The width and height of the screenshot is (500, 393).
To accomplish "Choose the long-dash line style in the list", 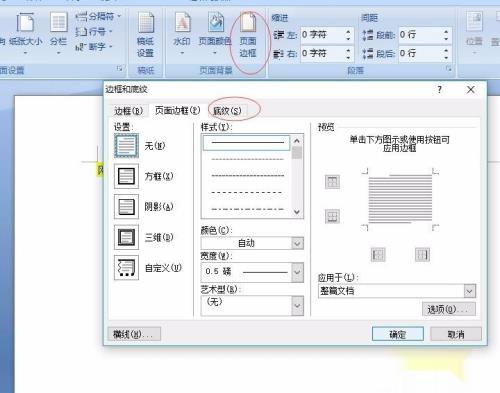I will 247,192.
